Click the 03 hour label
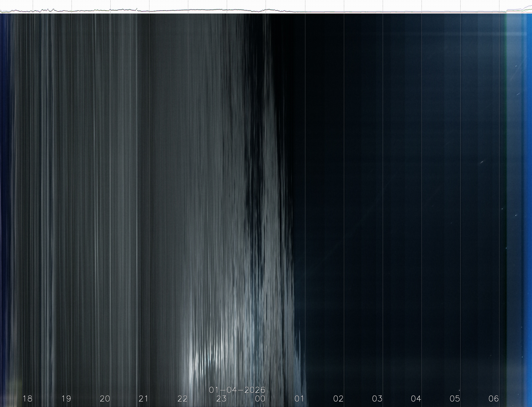This screenshot has width=532, height=407. tap(377, 399)
